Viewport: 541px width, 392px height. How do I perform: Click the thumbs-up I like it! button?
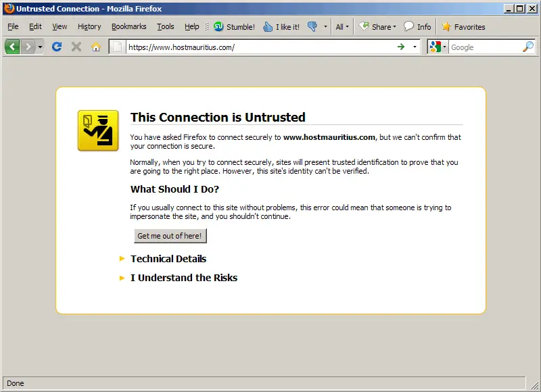[281, 26]
